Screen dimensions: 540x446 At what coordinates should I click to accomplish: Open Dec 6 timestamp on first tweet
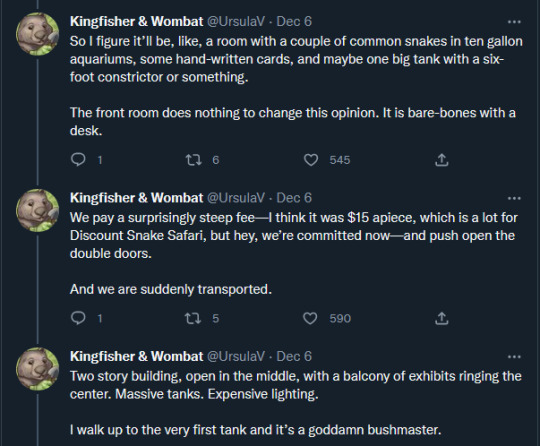[x=294, y=21]
